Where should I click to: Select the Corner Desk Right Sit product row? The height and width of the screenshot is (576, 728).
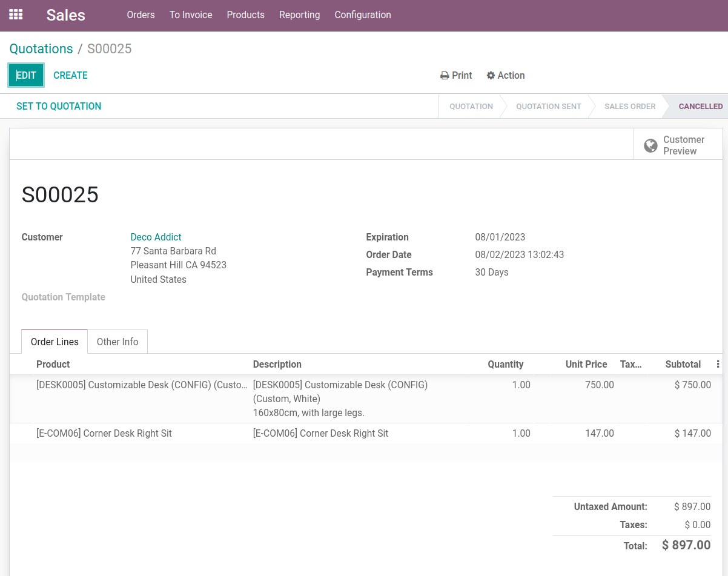pyautogui.click(x=104, y=433)
